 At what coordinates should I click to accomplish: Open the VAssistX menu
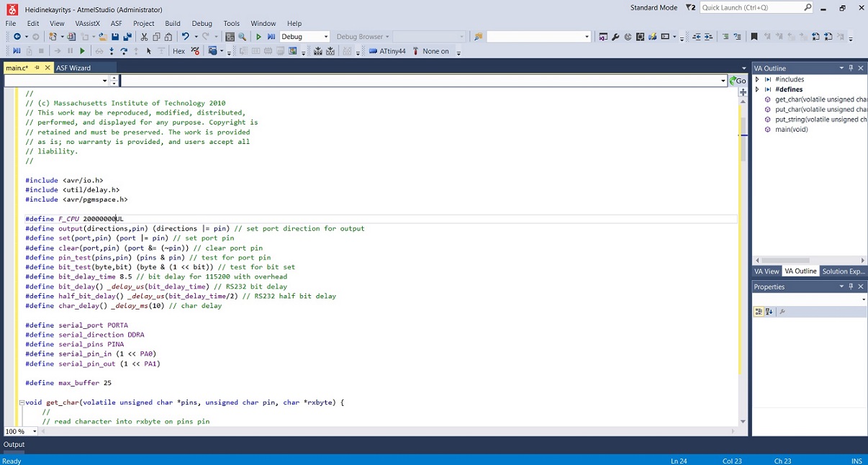[x=88, y=24]
